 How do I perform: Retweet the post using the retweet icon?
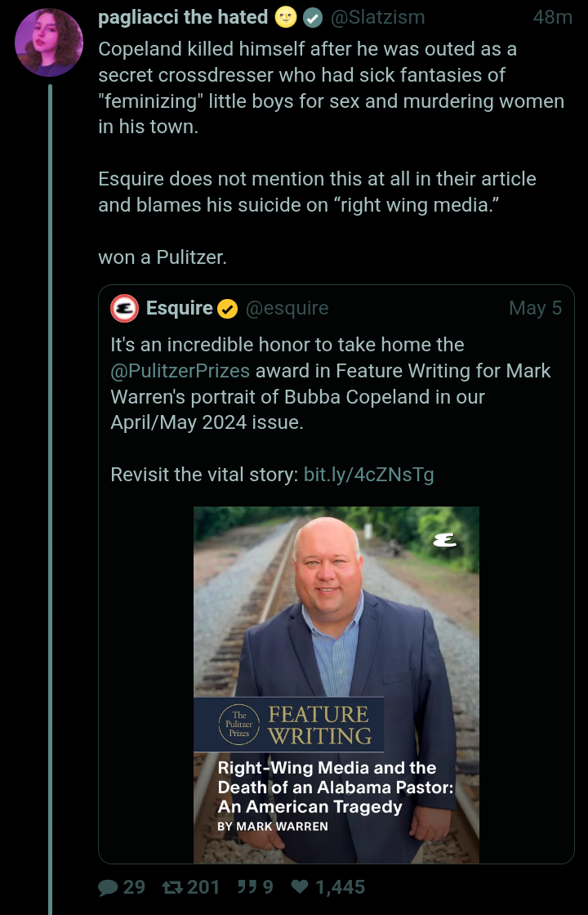pyautogui.click(x=172, y=887)
